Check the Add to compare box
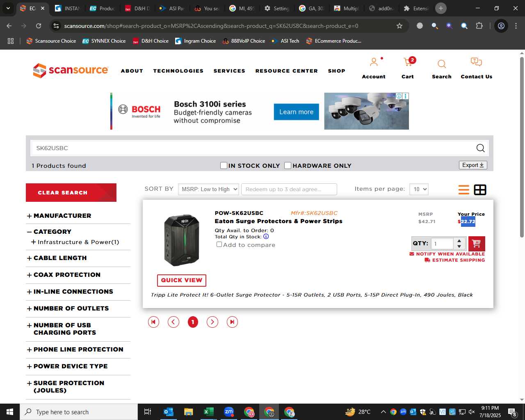 tap(219, 244)
